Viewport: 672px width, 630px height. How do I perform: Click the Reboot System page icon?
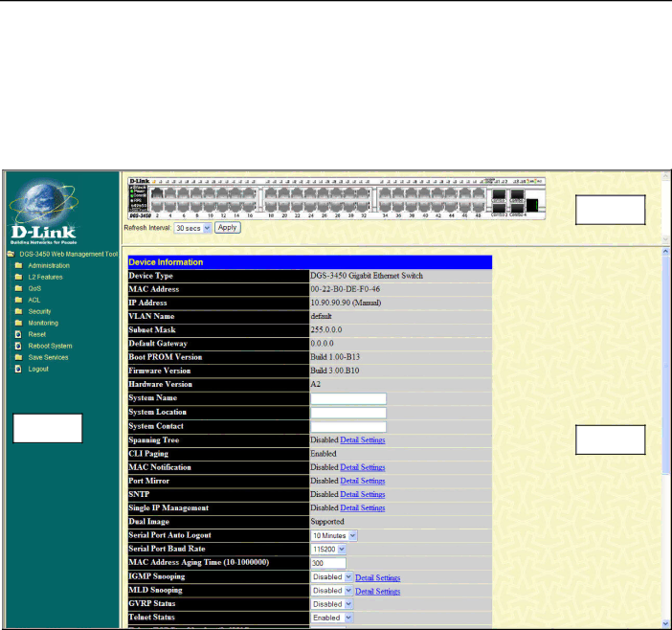click(18, 346)
